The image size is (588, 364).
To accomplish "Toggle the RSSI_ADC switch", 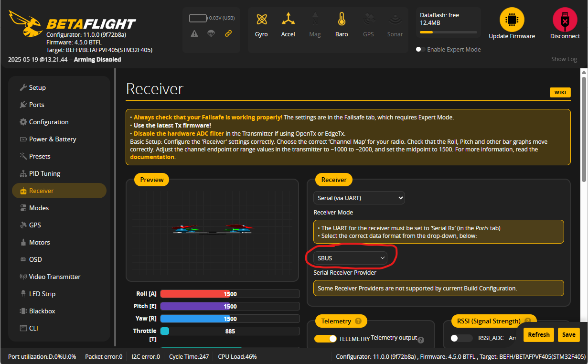I will 461,338.
